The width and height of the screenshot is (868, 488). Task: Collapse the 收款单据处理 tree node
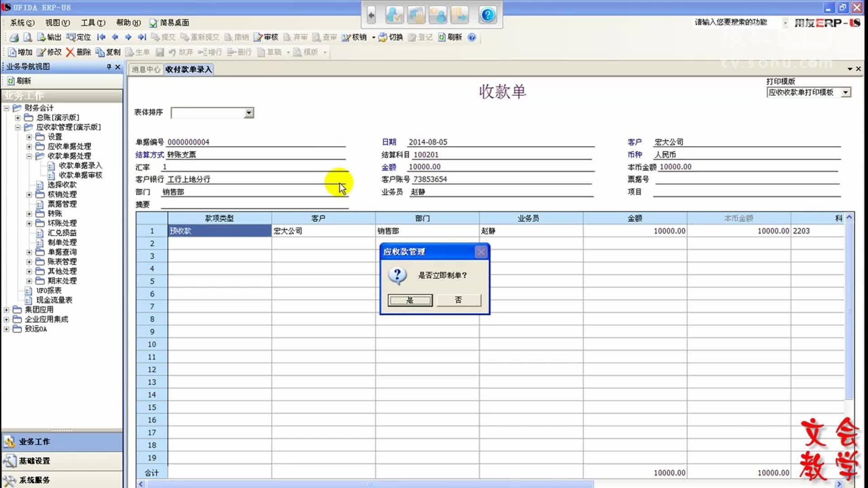click(29, 156)
